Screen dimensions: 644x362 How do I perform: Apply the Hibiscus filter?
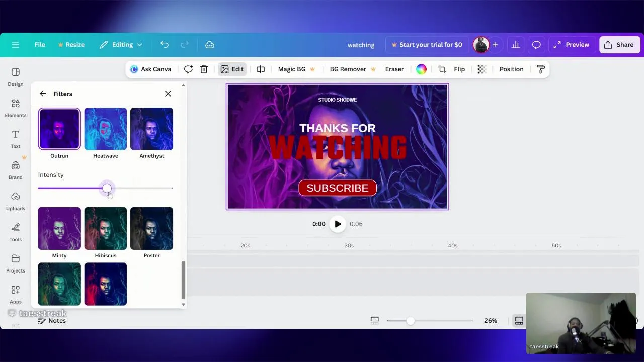click(106, 228)
